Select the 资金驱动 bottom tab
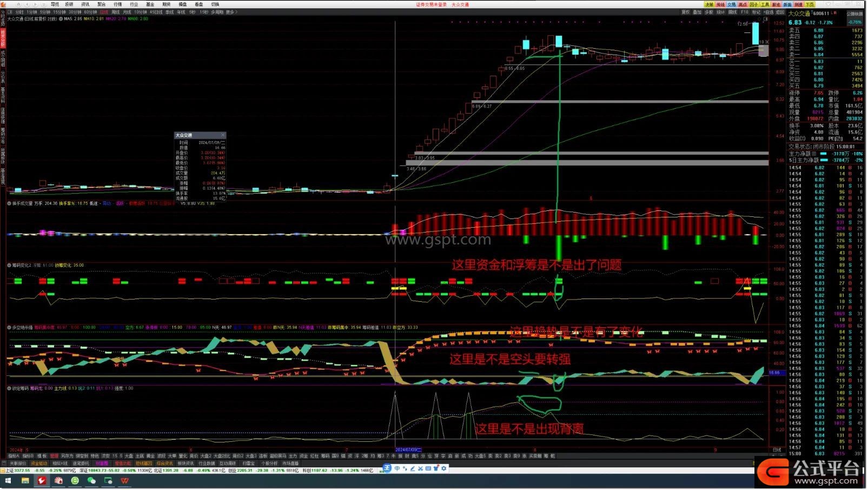The image size is (868, 490). click(x=39, y=463)
